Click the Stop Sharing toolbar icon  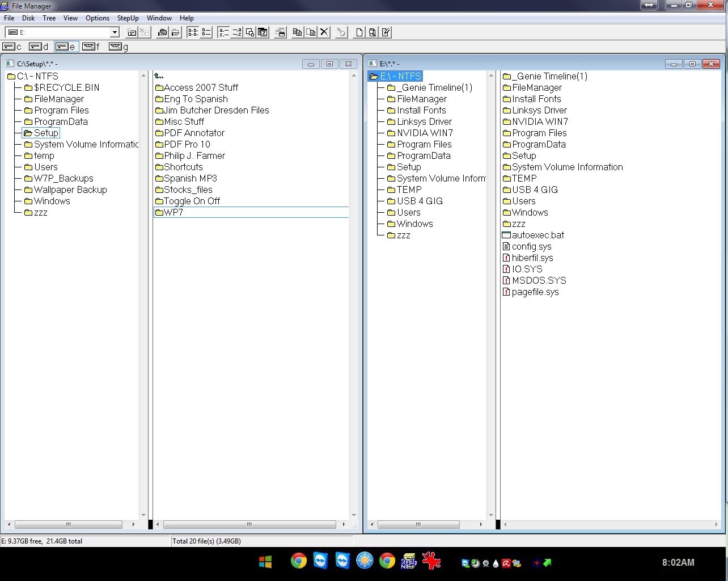pyautogui.click(x=176, y=32)
